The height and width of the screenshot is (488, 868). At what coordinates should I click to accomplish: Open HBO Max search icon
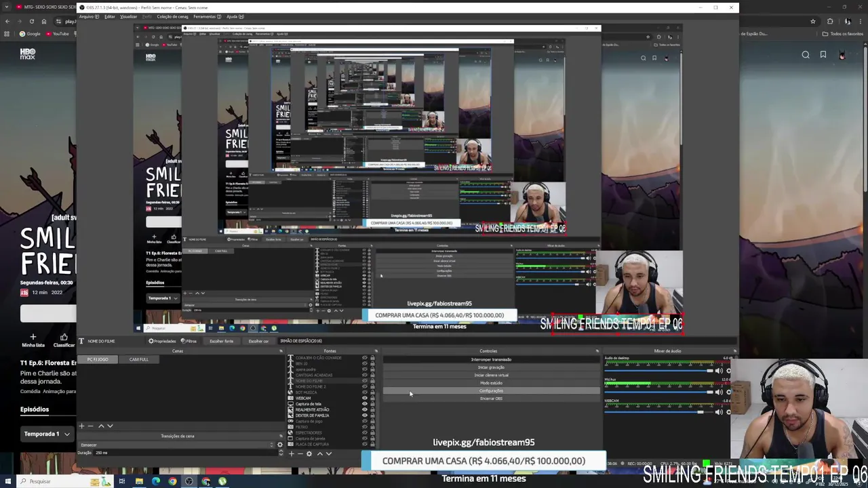pos(806,55)
